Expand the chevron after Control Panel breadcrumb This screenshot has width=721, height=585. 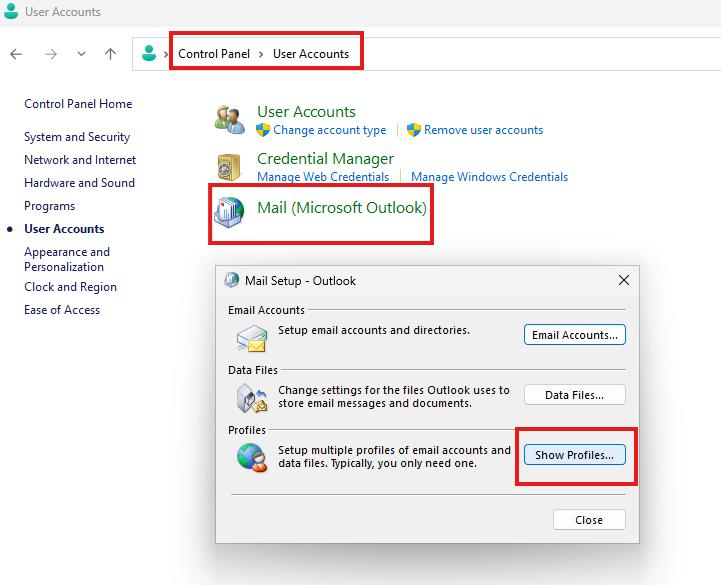[x=261, y=54]
